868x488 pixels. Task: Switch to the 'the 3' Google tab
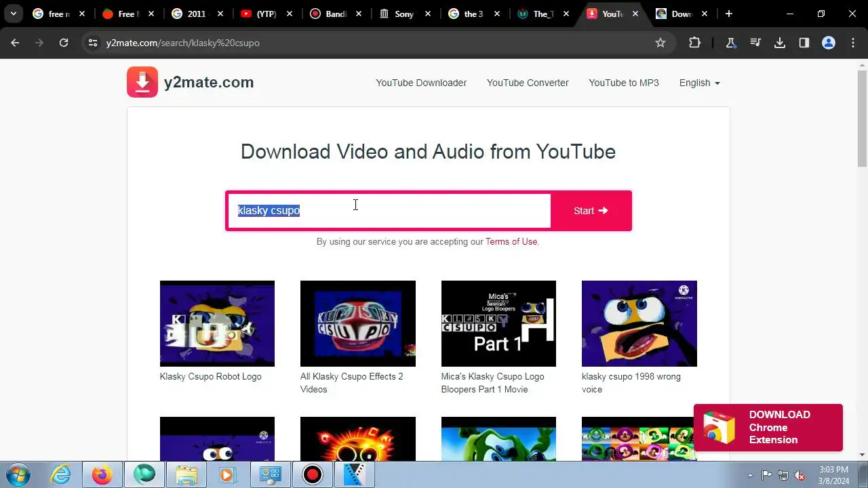tap(473, 14)
